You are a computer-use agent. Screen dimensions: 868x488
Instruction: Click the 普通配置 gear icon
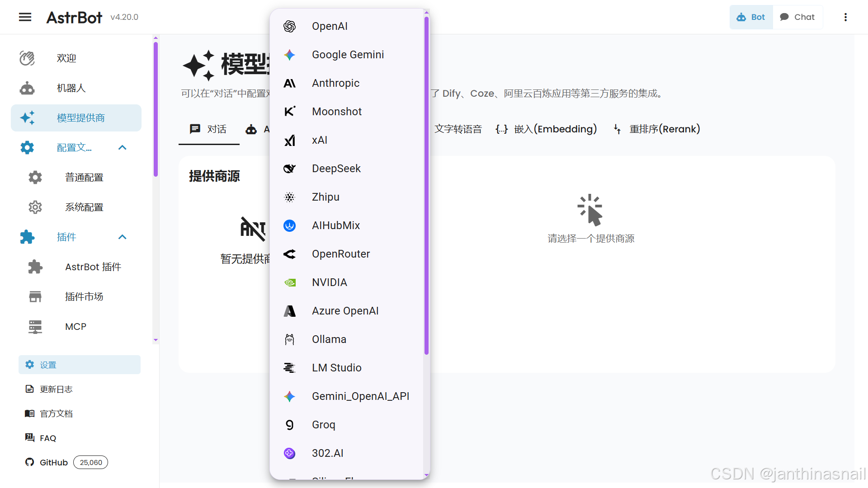coord(35,178)
